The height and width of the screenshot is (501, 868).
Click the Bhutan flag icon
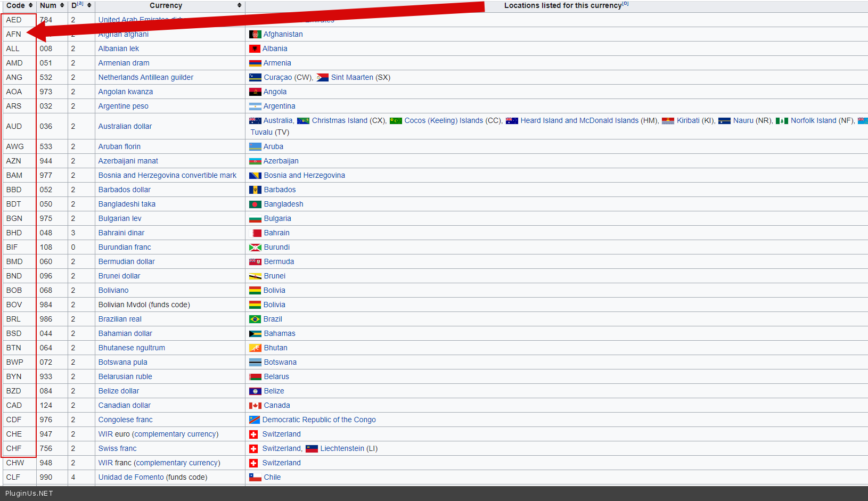pos(255,348)
